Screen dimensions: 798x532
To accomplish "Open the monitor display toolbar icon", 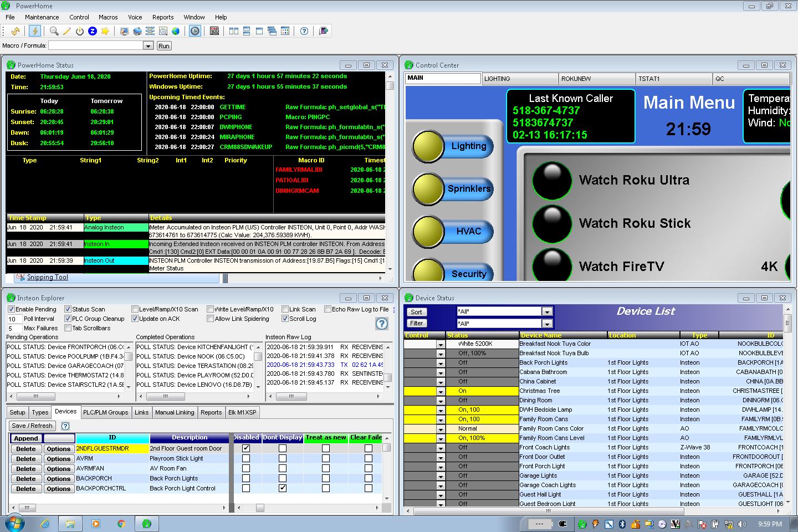I will [x=124, y=31].
